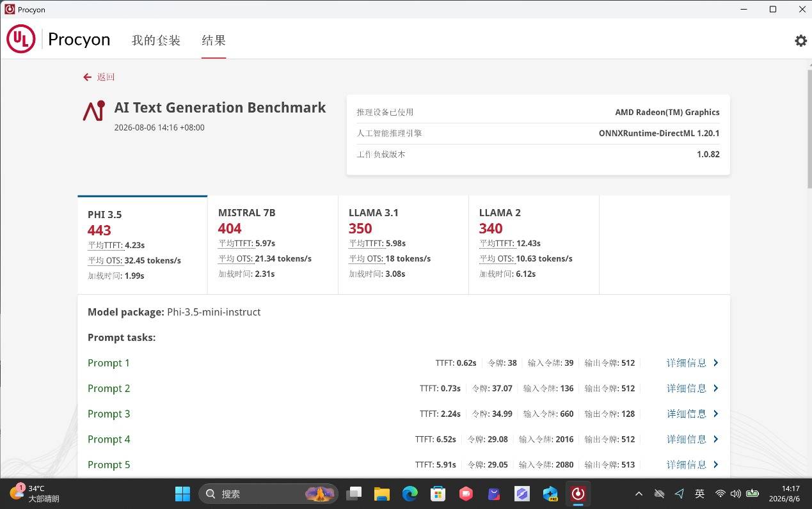
Task: Open Task View on the taskbar
Action: (354, 494)
